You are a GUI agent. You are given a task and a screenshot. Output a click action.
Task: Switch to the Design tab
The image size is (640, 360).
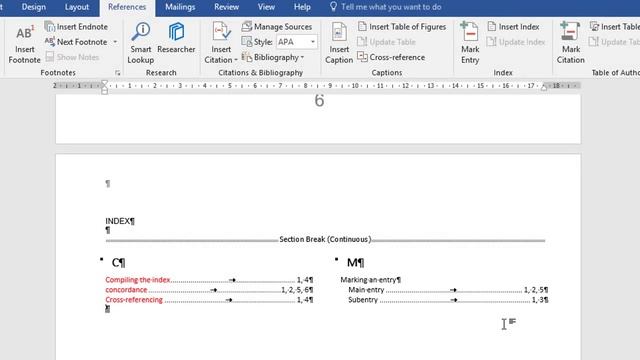point(34,7)
